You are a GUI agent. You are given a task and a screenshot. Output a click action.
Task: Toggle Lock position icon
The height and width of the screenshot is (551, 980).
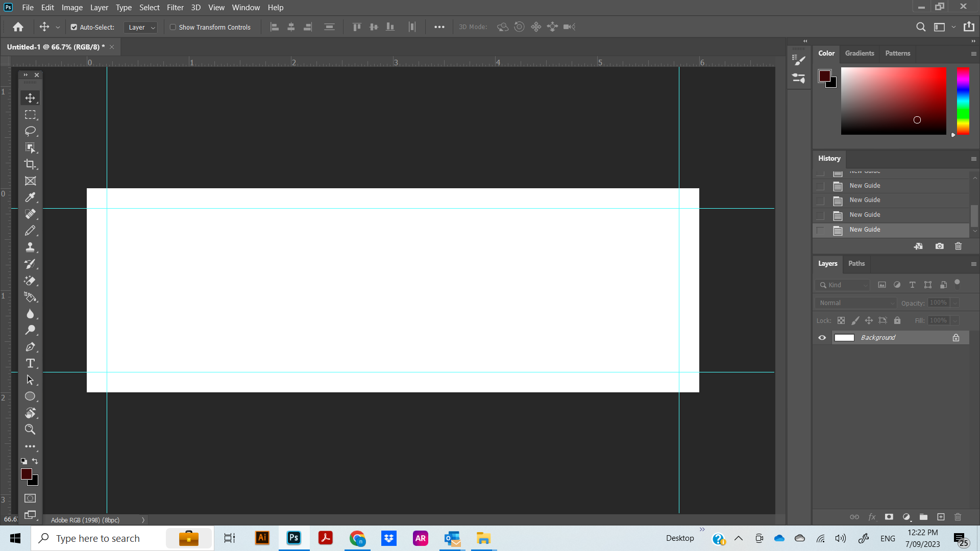[869, 320]
